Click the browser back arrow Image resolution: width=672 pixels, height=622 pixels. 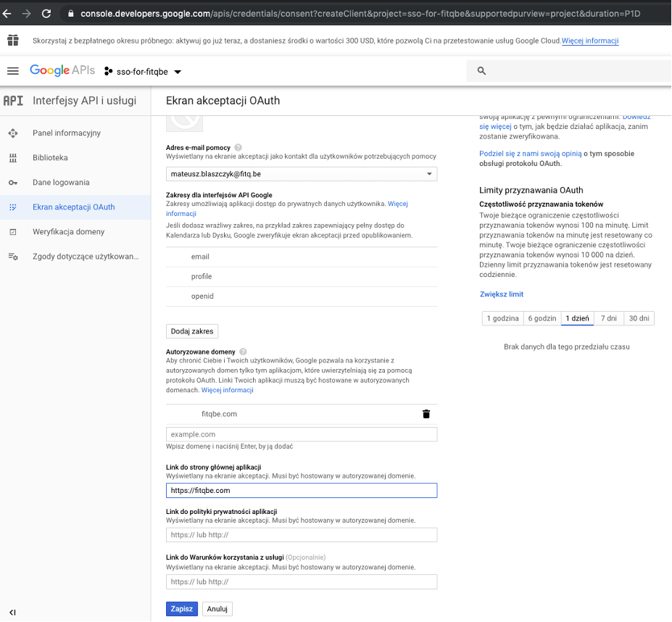7,14
